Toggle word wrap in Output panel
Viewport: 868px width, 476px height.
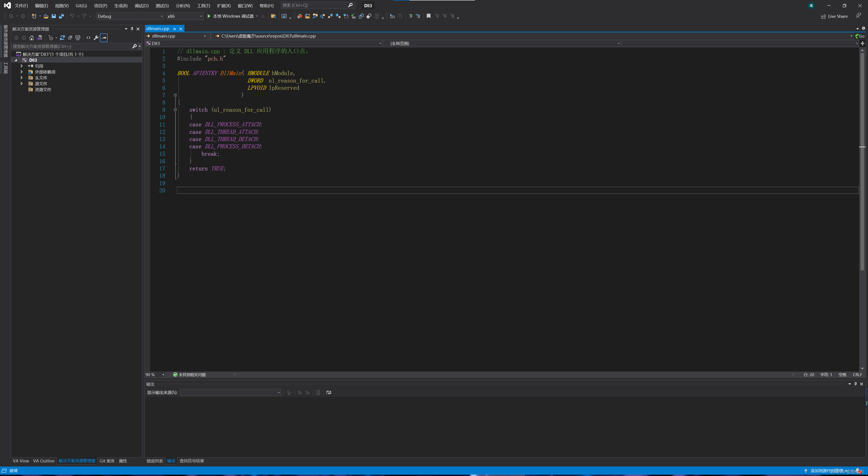pyautogui.click(x=328, y=392)
